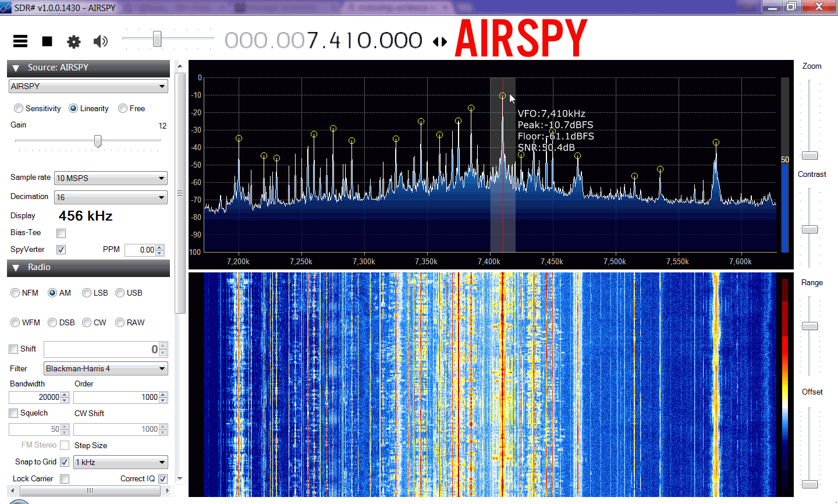Select the AM demodulation mode
This screenshot has height=504, width=838.
point(53,293)
